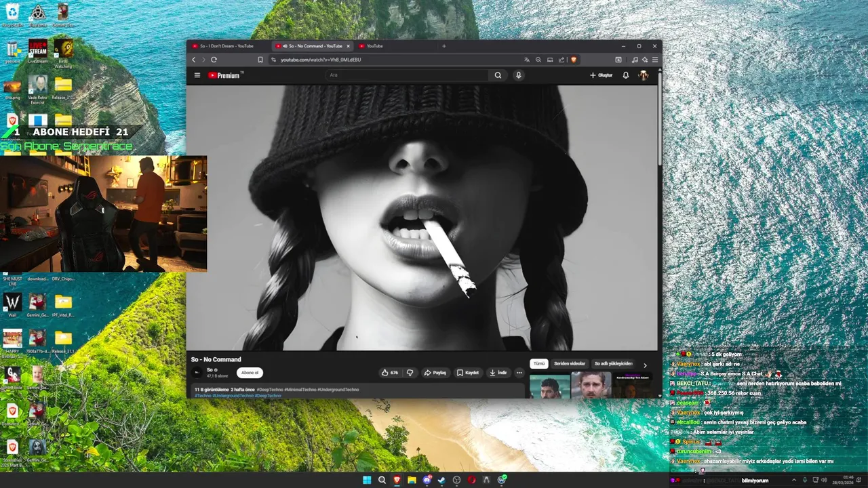Open the second recommended video thumbnail
The width and height of the screenshot is (868, 488).
(x=591, y=385)
